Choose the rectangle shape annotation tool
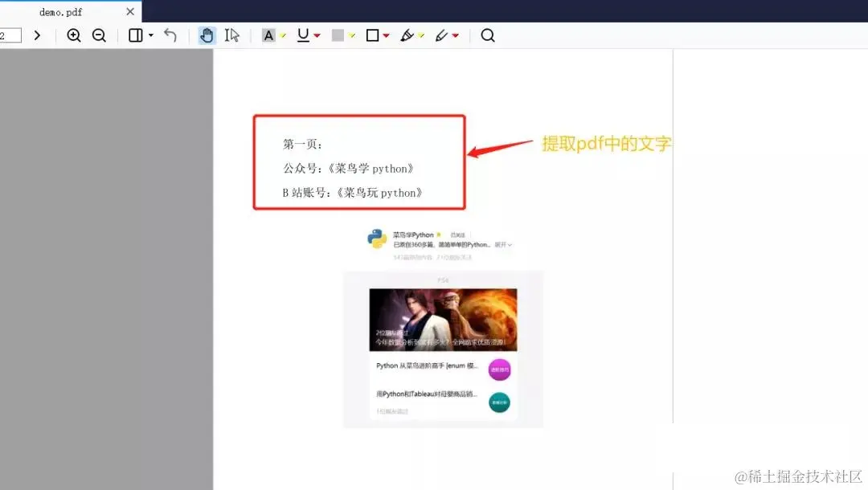 (x=372, y=35)
